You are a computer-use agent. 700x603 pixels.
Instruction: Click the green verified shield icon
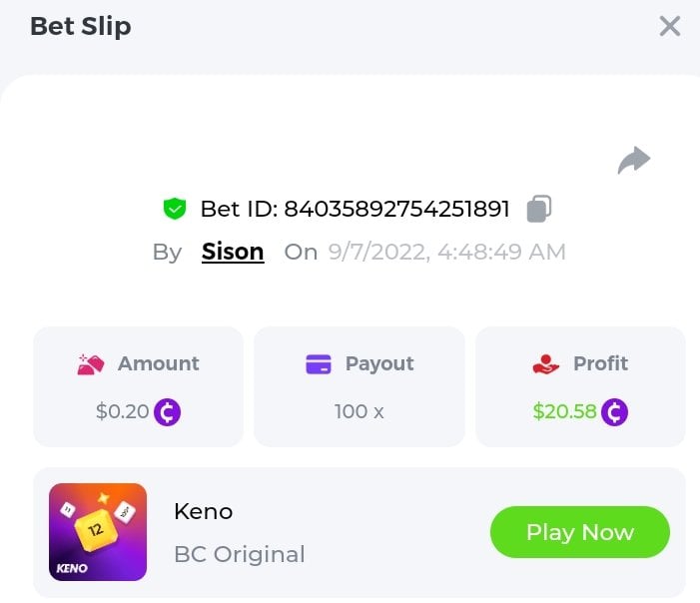point(175,209)
